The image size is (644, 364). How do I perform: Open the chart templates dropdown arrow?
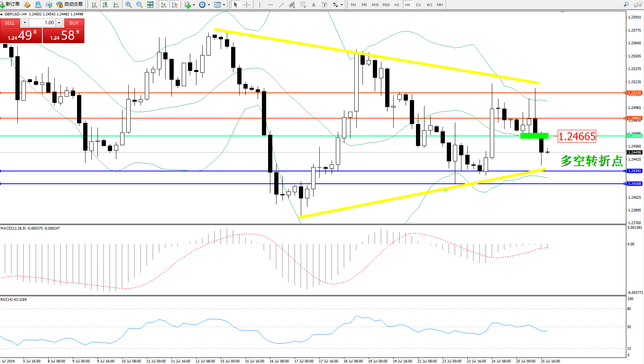click(x=224, y=5)
